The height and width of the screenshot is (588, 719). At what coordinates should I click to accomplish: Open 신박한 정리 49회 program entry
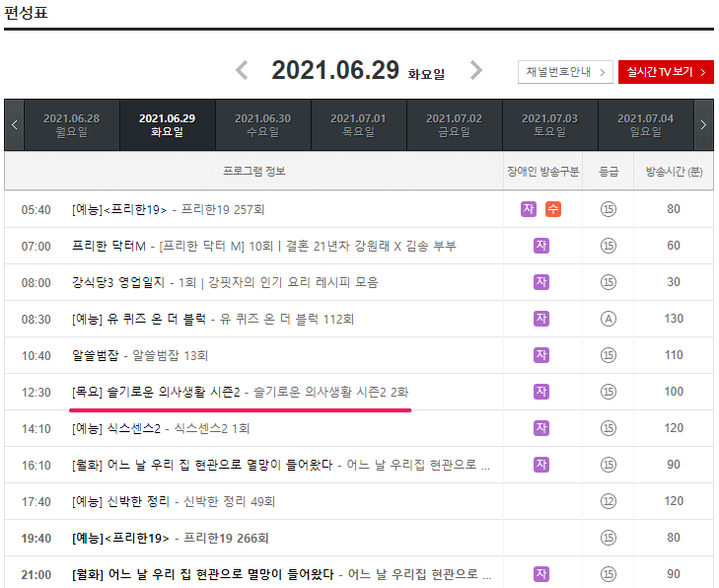pos(174,501)
